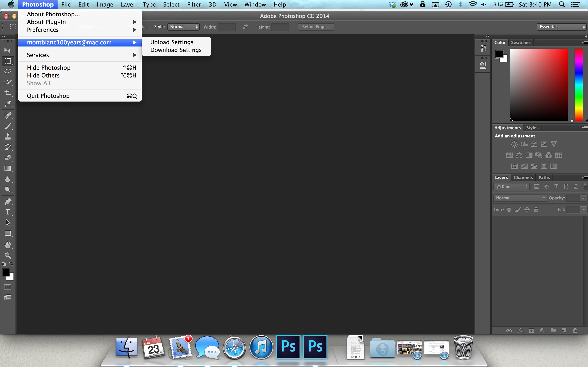Viewport: 588px width, 367px height.
Task: Select the Brush tool
Action: click(x=8, y=126)
